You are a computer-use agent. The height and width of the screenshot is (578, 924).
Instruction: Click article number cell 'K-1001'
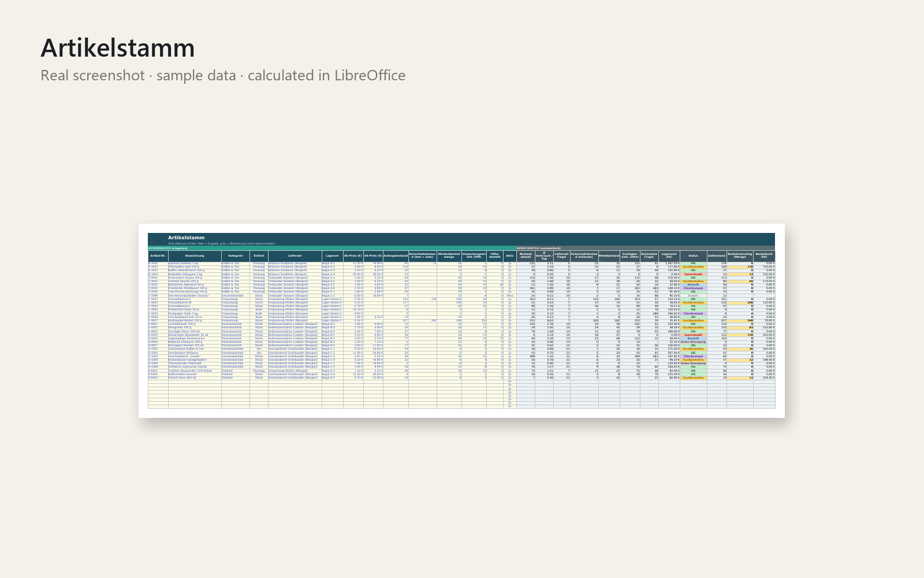point(158,264)
